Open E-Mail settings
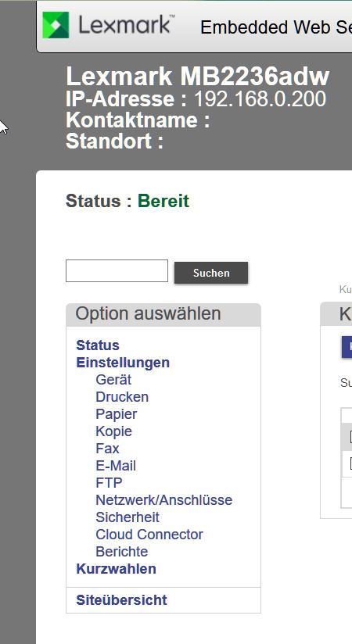The height and width of the screenshot is (644, 352). [x=116, y=466]
